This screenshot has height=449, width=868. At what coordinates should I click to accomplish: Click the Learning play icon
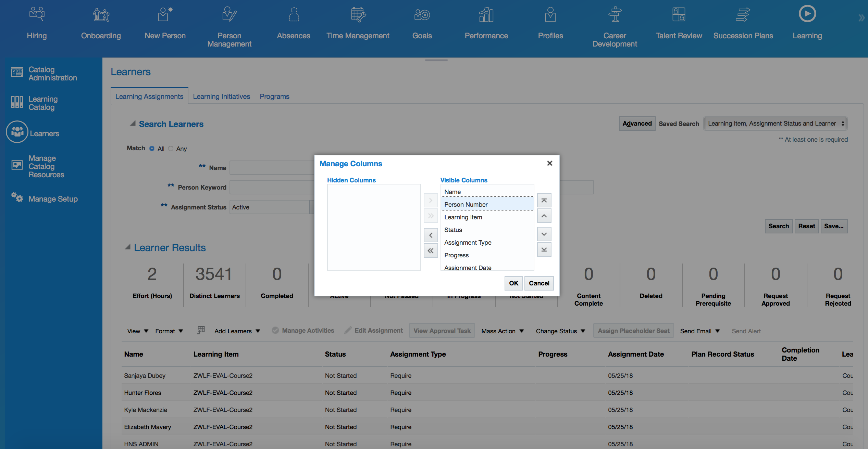click(807, 14)
